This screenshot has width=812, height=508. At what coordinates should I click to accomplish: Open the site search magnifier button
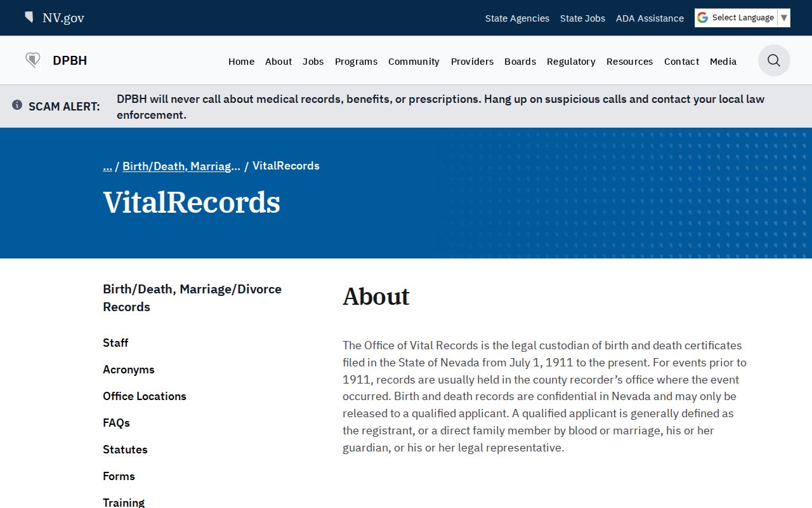(774, 60)
